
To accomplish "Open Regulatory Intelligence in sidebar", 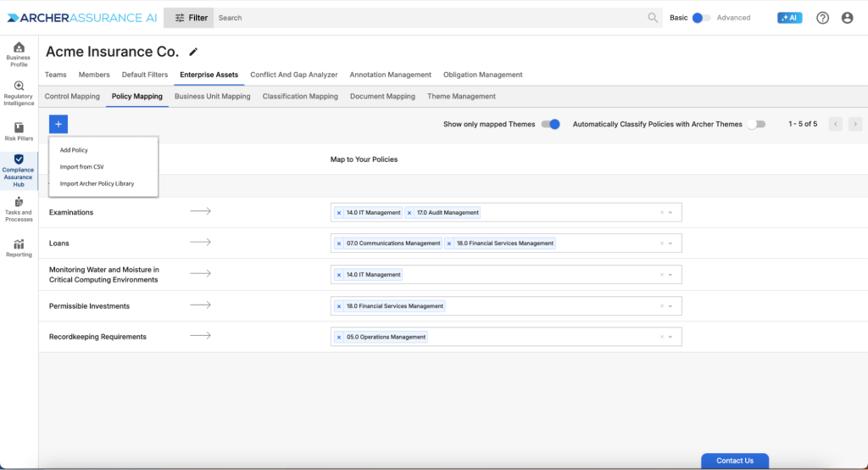I will tap(19, 93).
